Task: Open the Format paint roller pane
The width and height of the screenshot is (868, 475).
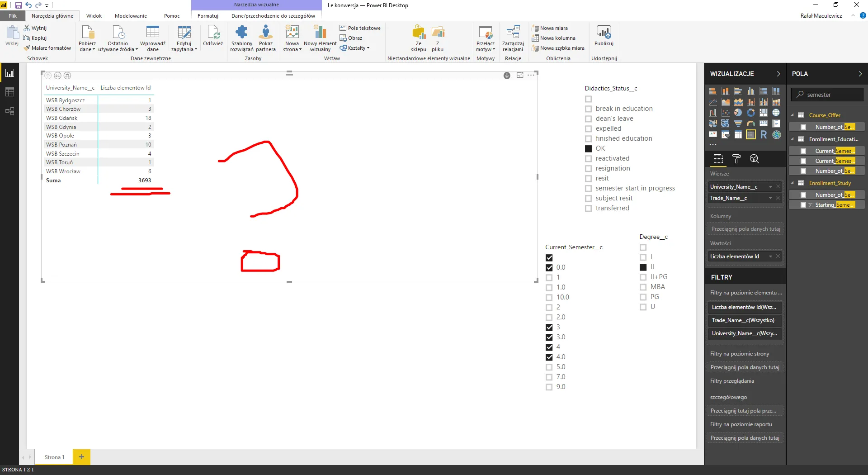Action: [736, 159]
